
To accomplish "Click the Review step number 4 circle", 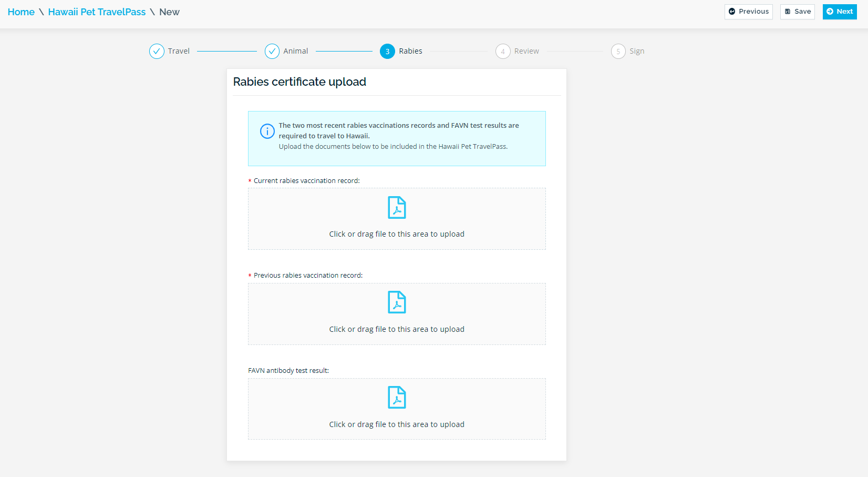I will click(503, 51).
